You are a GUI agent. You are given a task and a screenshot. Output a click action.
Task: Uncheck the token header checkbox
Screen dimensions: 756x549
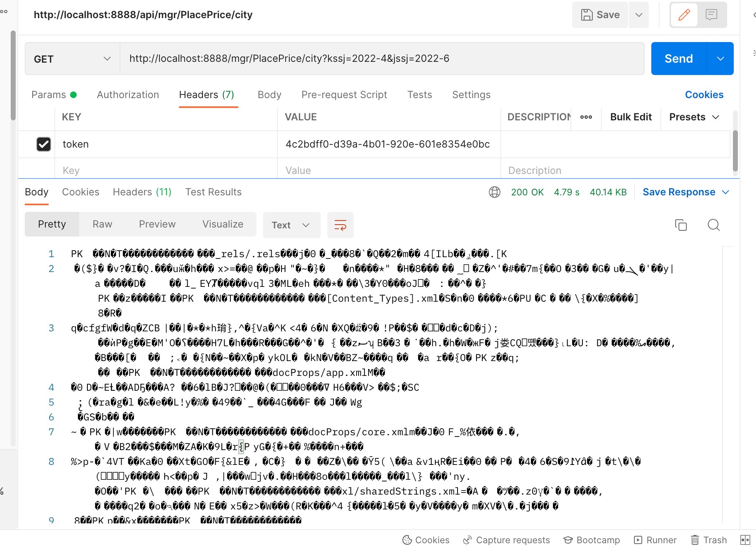[44, 144]
